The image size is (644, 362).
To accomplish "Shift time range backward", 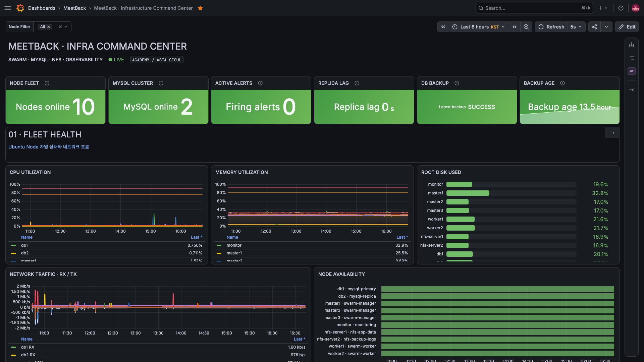I will click(x=443, y=27).
